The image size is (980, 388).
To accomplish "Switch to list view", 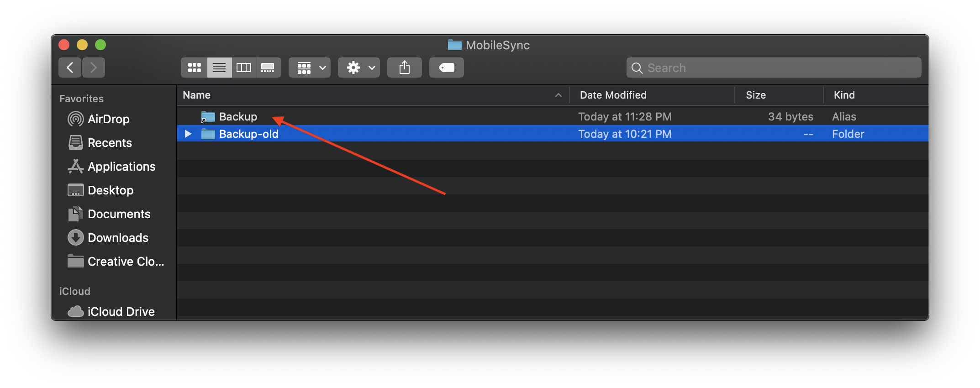I will 219,68.
